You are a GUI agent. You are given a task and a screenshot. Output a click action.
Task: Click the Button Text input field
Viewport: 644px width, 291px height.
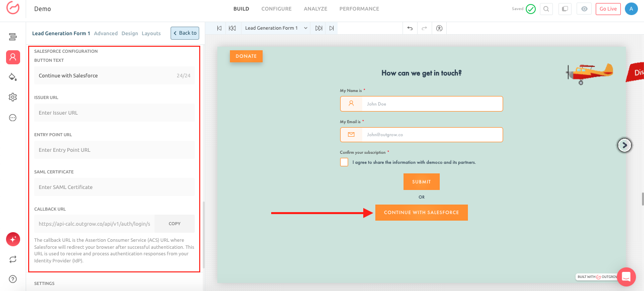click(x=114, y=76)
